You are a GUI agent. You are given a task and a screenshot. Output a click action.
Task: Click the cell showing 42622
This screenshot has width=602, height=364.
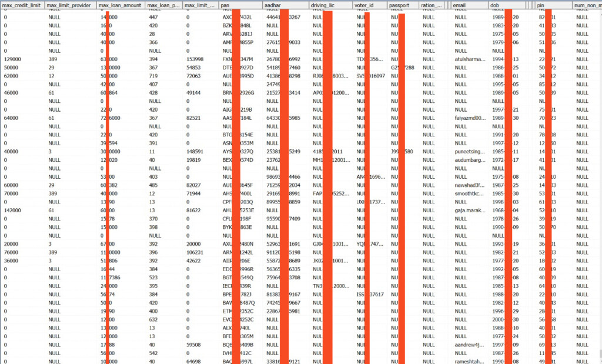193,261
